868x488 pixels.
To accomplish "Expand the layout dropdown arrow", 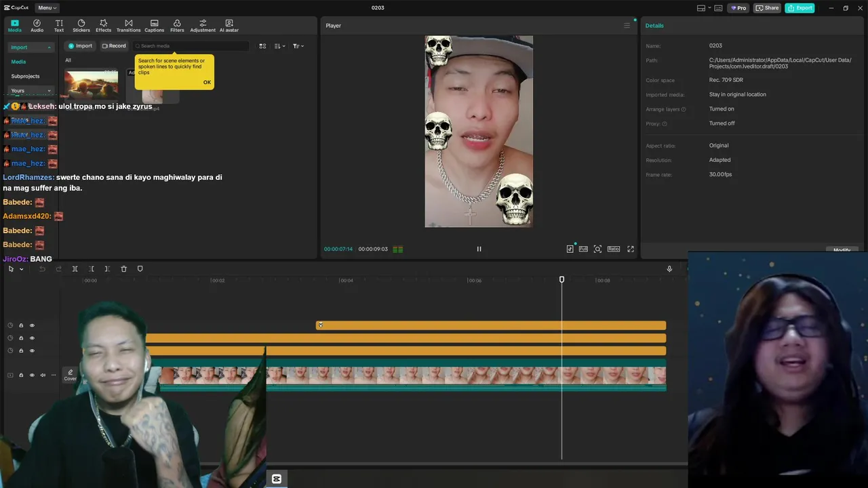I will click(709, 8).
